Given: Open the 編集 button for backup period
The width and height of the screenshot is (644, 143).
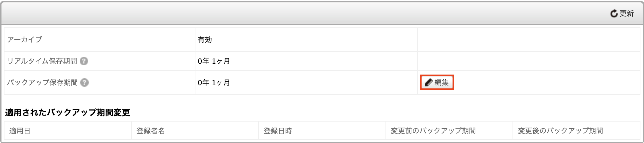Looking at the screenshot, I should pos(437,82).
